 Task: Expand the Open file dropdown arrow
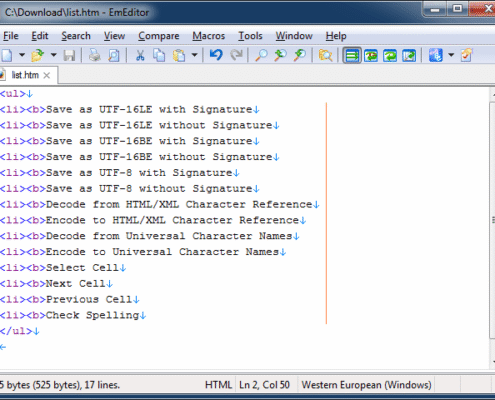pos(54,55)
